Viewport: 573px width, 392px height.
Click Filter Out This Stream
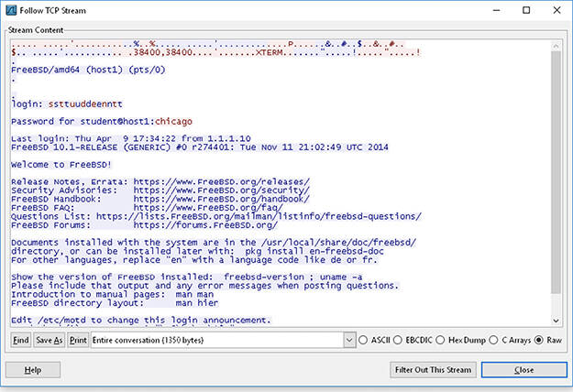pos(433,370)
